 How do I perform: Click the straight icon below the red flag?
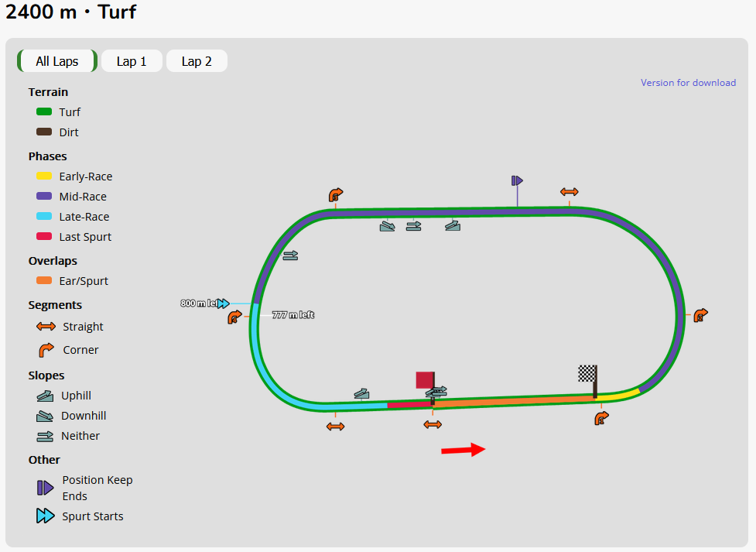pyautogui.click(x=433, y=424)
